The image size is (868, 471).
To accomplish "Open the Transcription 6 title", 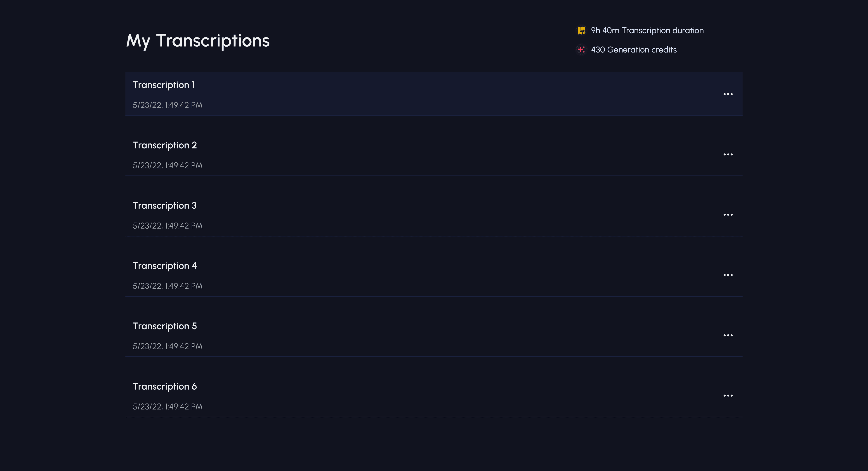I will click(x=164, y=387).
